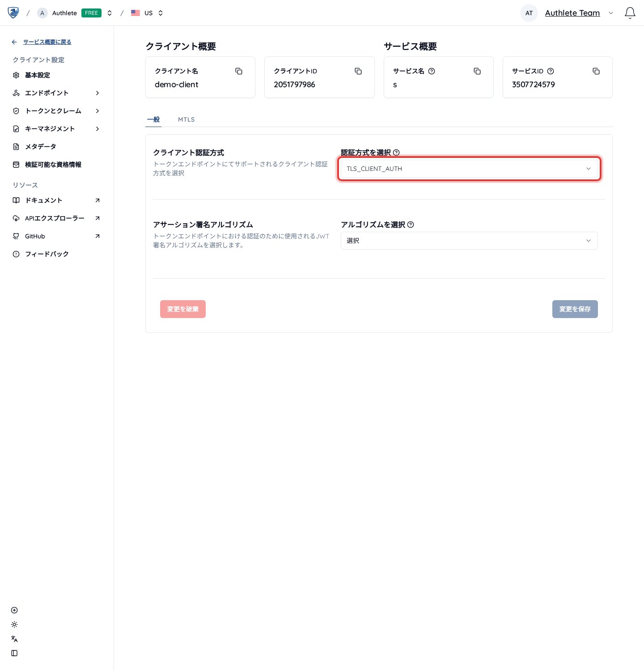Screen dimensions: 644x671
Task: Go back via サービス概要に戻る link
Action: (47, 42)
